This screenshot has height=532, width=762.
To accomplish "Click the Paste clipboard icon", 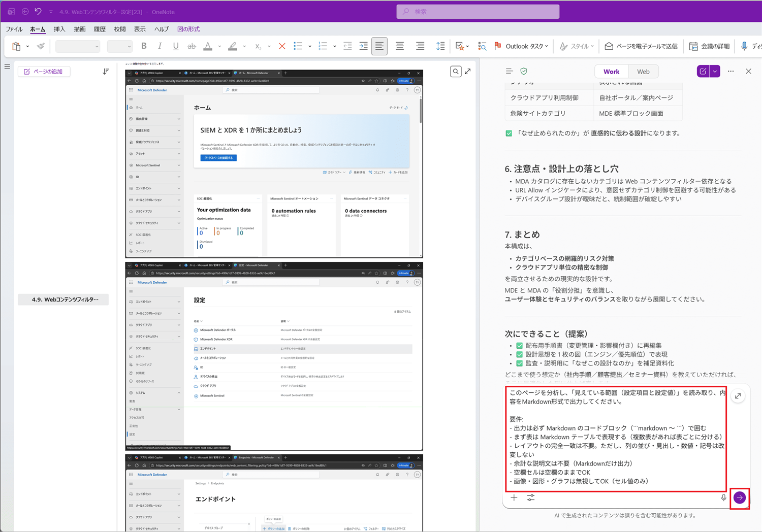I will [x=16, y=46].
